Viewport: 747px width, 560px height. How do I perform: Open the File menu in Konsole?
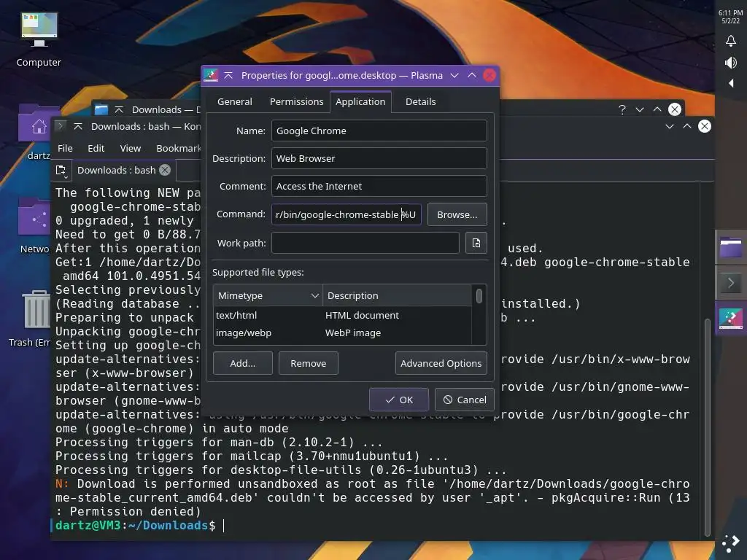(x=65, y=148)
